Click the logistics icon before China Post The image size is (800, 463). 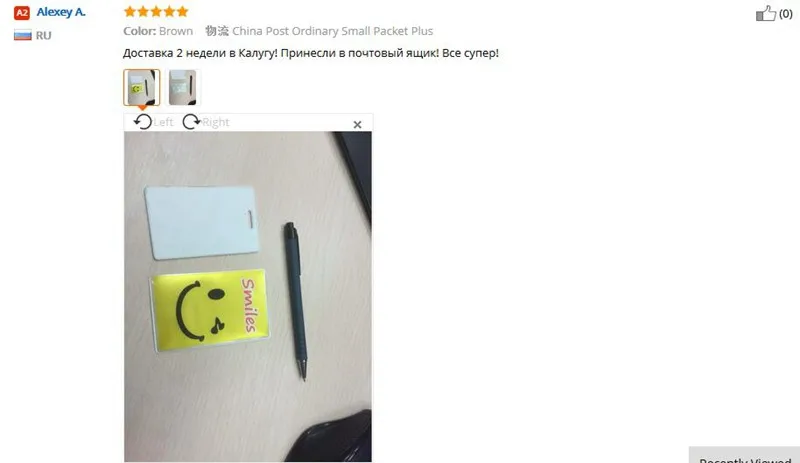click(217, 31)
